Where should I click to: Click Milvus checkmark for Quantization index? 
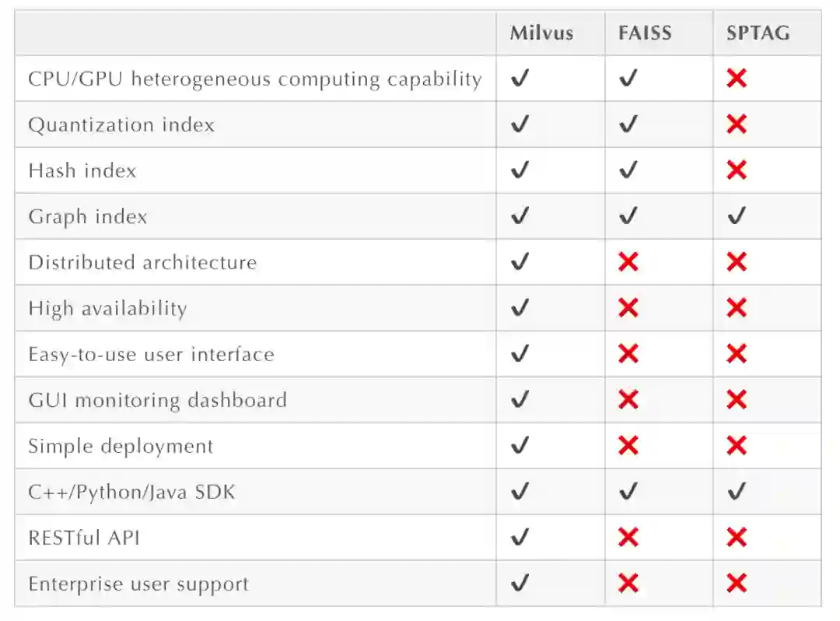tap(520, 125)
